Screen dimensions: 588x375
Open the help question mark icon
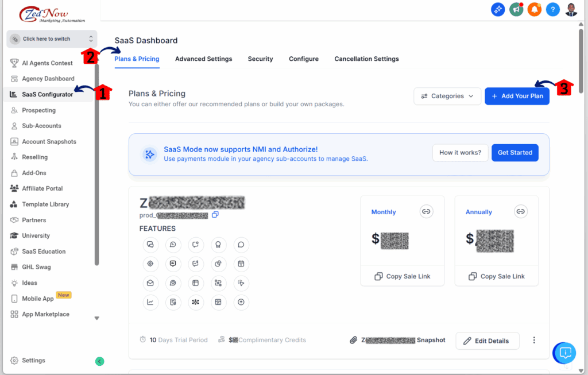point(553,9)
